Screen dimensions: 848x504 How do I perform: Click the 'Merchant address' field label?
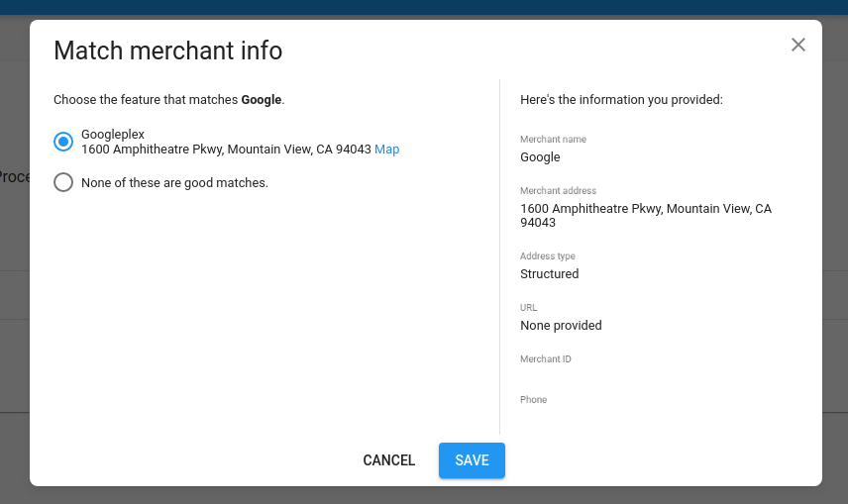click(558, 191)
